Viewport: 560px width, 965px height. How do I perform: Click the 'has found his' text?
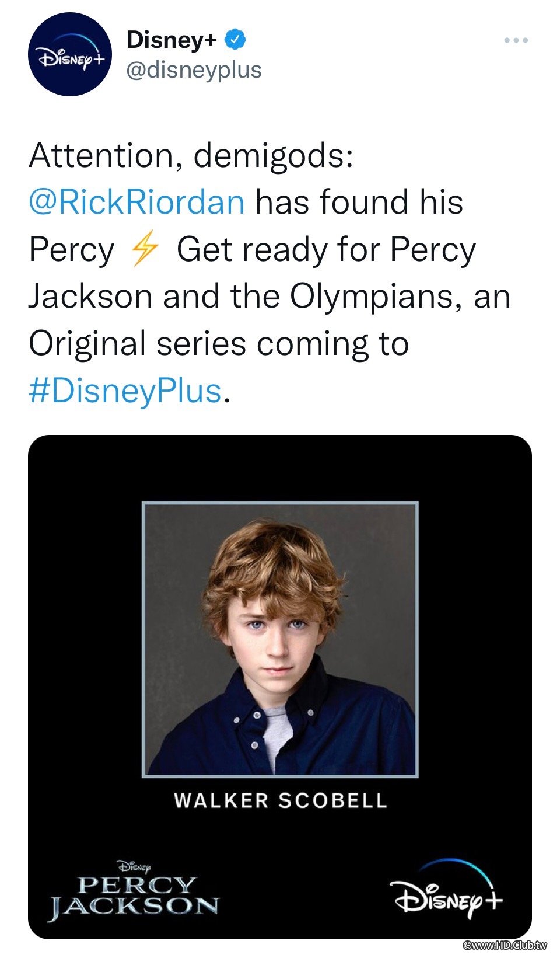359,202
